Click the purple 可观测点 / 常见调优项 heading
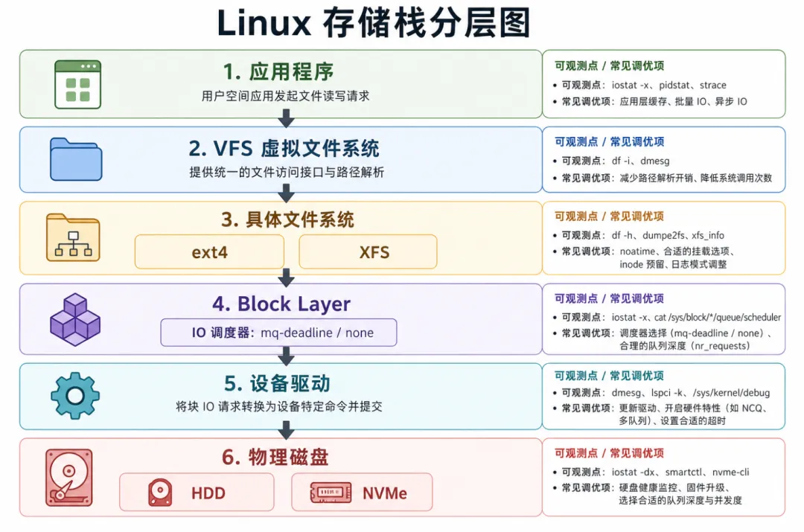The height and width of the screenshot is (532, 804). [609, 298]
